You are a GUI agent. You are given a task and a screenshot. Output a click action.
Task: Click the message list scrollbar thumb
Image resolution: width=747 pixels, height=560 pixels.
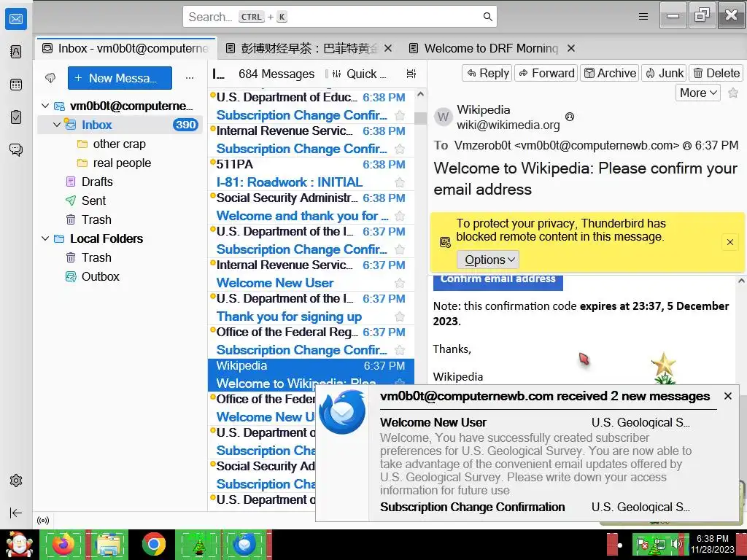tap(420, 118)
